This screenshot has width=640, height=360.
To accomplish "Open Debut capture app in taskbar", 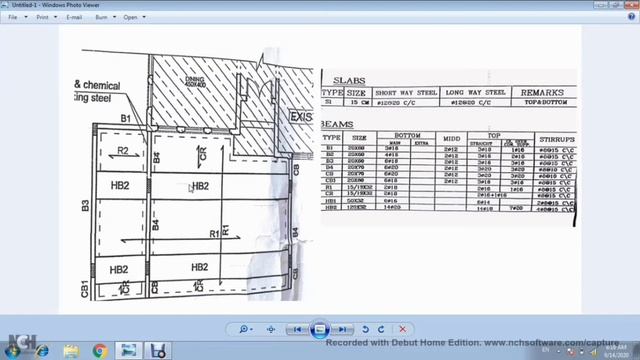I will coord(158,351).
